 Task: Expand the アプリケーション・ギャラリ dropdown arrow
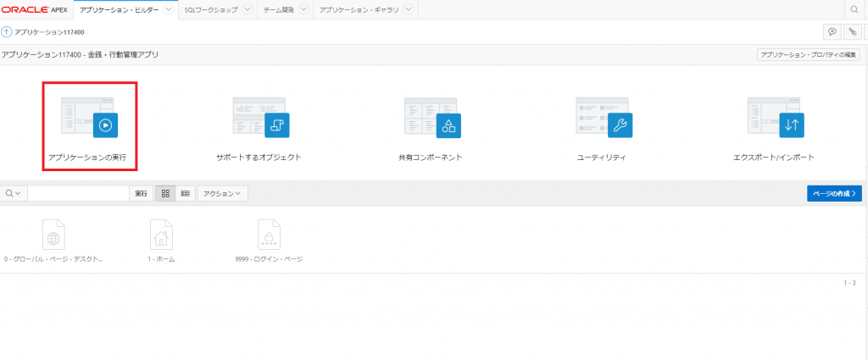tap(409, 9)
